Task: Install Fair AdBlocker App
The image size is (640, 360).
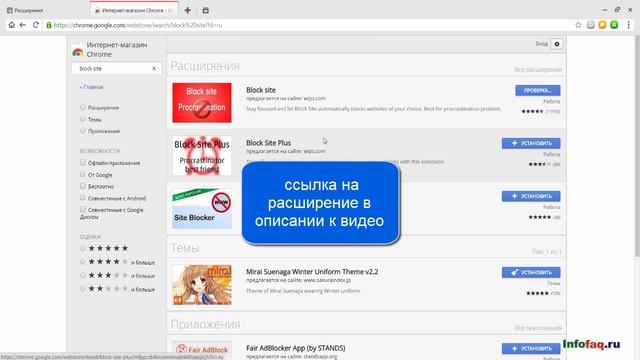Action: coord(531,349)
